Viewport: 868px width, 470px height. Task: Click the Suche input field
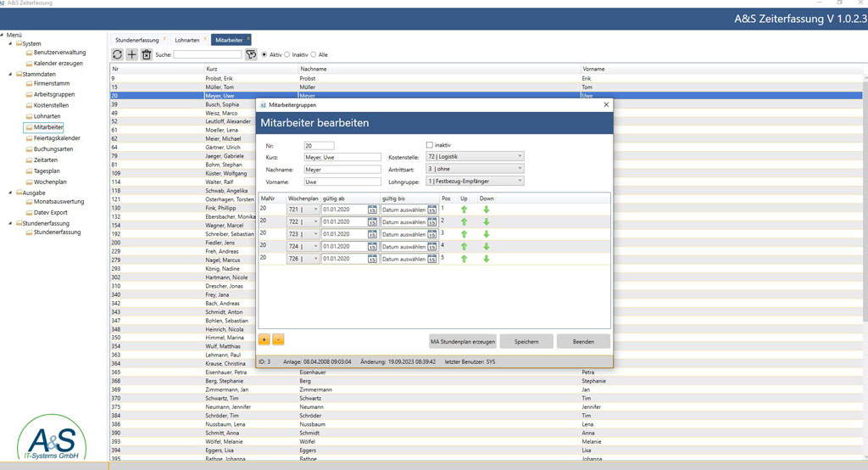coord(208,54)
